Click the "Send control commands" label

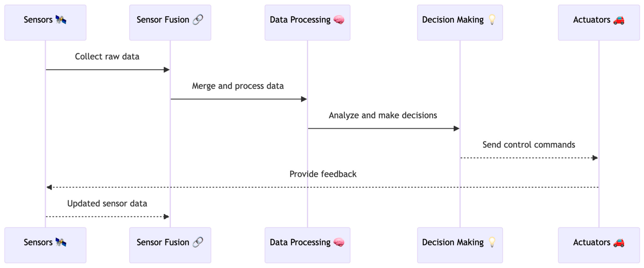[x=529, y=145]
